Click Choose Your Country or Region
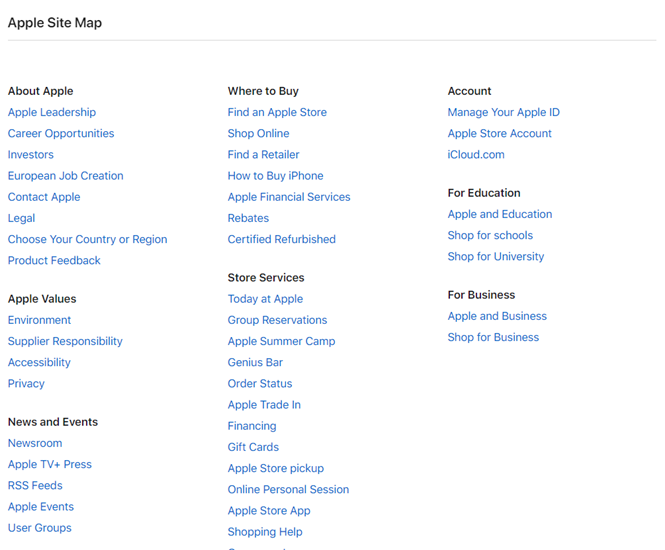 tap(87, 240)
